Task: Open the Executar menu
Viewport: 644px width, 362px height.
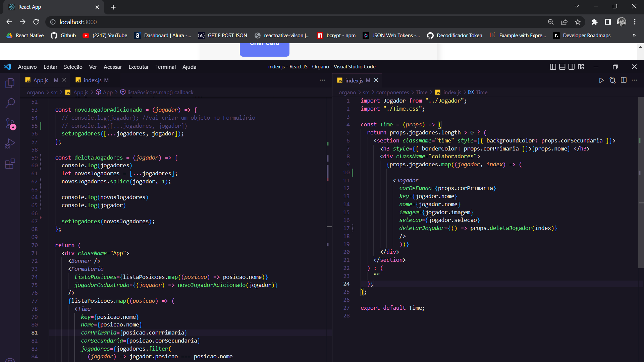Action: [139, 67]
